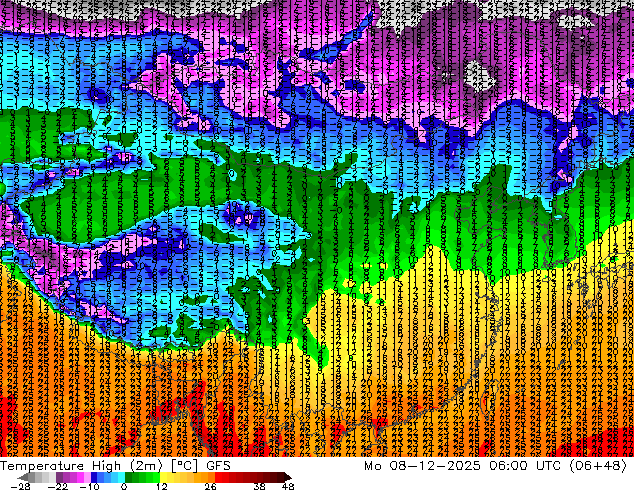Click the 'Mo 08-12-2025 06:00 UTC (06+48)' timestamp

pyautogui.click(x=496, y=466)
